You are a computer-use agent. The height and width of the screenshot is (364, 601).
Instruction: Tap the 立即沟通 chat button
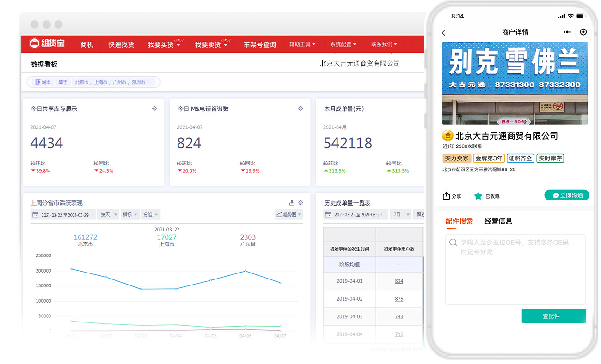coord(567,195)
